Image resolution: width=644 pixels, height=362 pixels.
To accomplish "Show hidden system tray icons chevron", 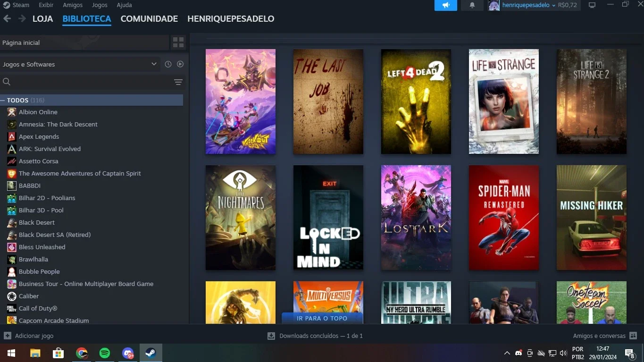I will 507,353.
